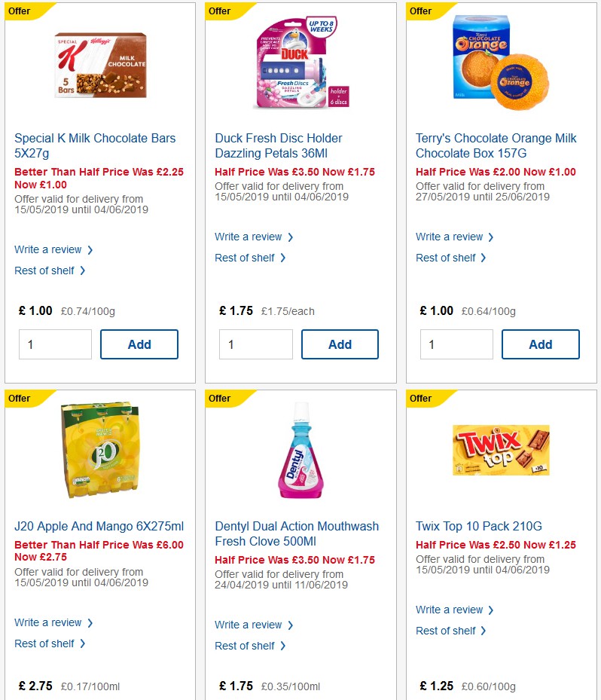Click the Terry's Chocolate Orange quantity field
Image resolution: width=601 pixels, height=700 pixels.
coord(456,344)
